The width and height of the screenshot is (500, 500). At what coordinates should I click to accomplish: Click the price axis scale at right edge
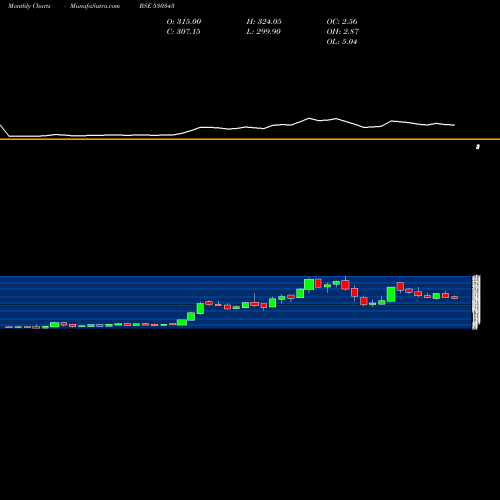[476, 302]
